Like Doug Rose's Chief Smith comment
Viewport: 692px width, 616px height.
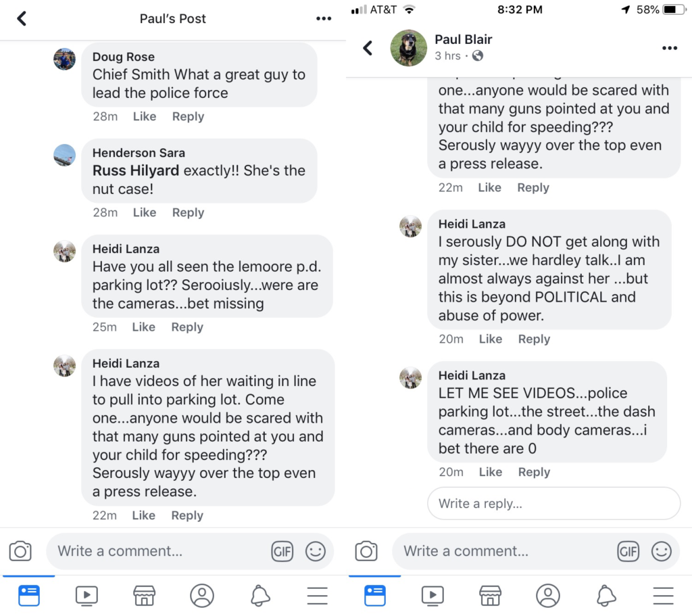[145, 116]
